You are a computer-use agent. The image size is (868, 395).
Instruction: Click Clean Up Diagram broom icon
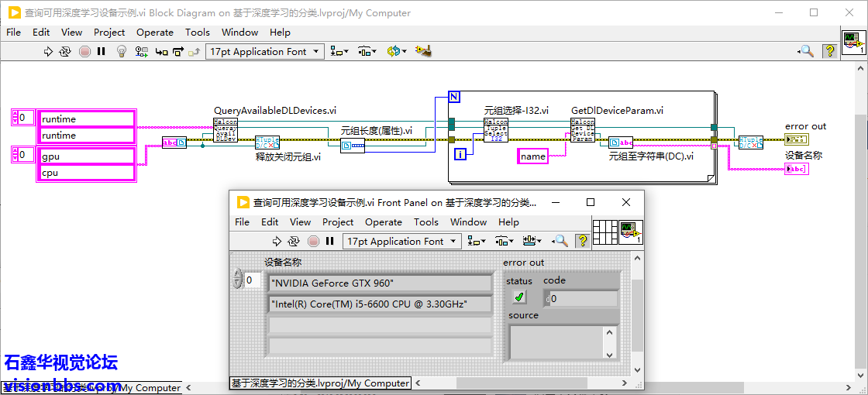tap(422, 51)
